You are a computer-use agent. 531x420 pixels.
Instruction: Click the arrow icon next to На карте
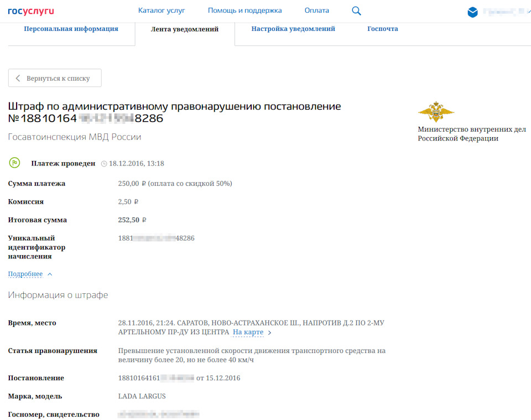pos(269,332)
